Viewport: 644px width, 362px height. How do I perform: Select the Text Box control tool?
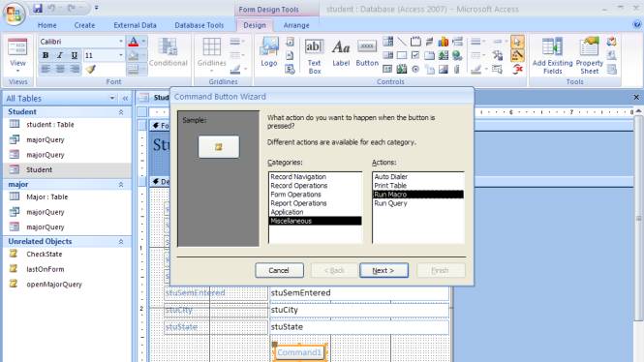[314, 57]
